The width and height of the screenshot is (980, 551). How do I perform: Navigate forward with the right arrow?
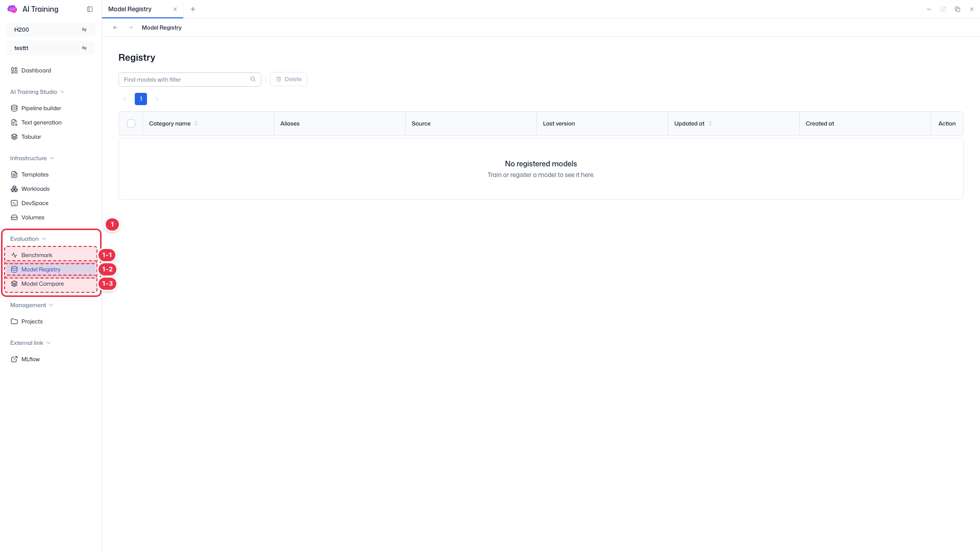[x=131, y=28]
